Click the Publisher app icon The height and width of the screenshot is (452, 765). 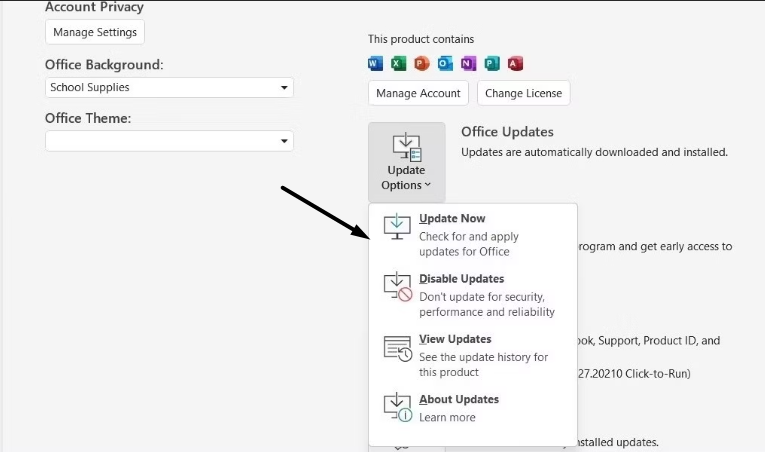[x=492, y=63]
